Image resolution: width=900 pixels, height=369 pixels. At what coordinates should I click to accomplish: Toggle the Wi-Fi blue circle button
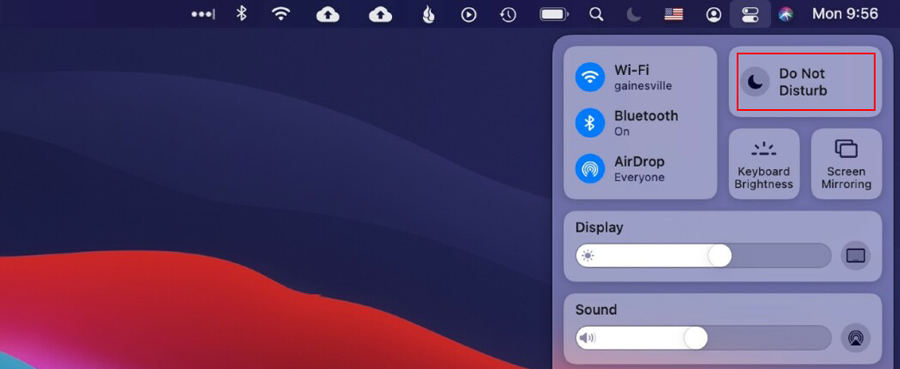click(590, 77)
